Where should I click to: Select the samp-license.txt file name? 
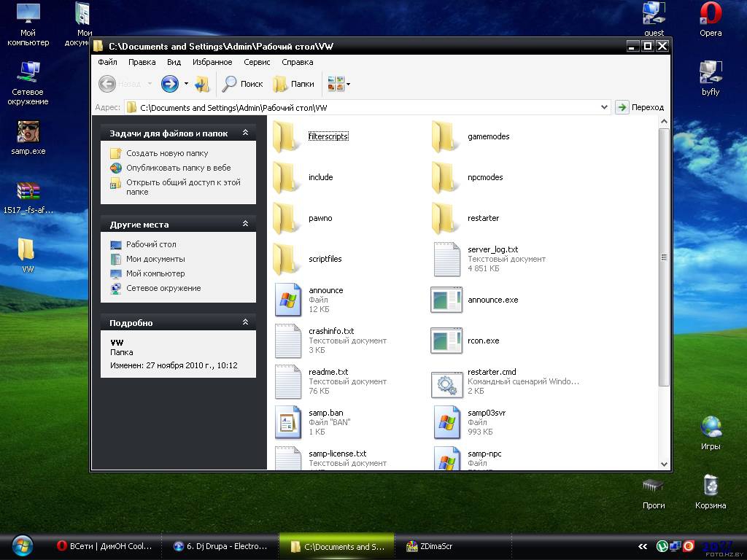(x=337, y=454)
